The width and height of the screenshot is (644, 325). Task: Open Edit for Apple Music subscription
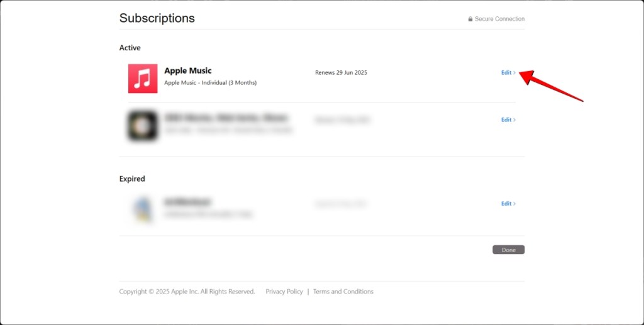(x=508, y=73)
